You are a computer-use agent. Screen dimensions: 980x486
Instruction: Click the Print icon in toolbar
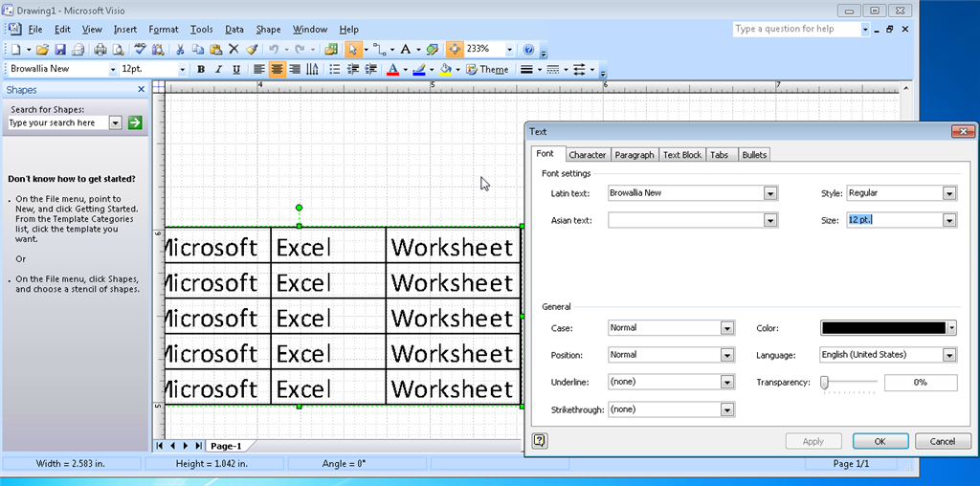click(100, 50)
